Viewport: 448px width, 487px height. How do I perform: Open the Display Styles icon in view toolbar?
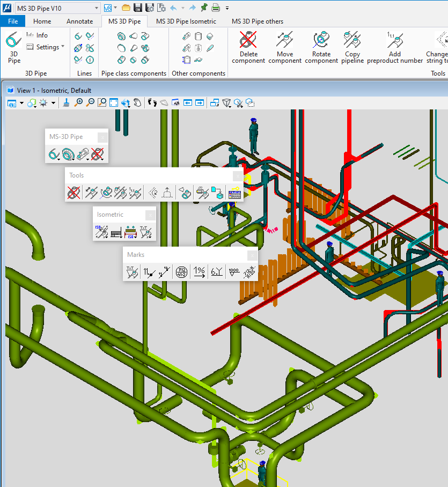point(32,103)
